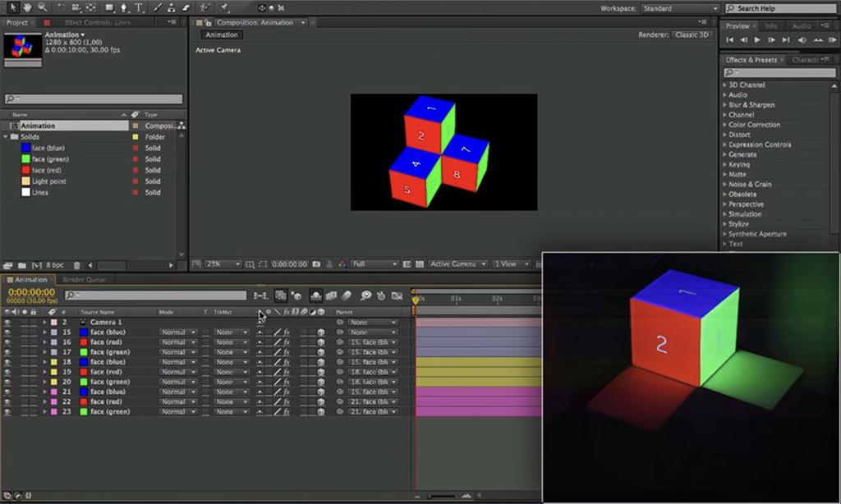Viewport: 841px width, 504px height.
Task: Click the Delete trash icon in Project panel
Action: (76, 265)
